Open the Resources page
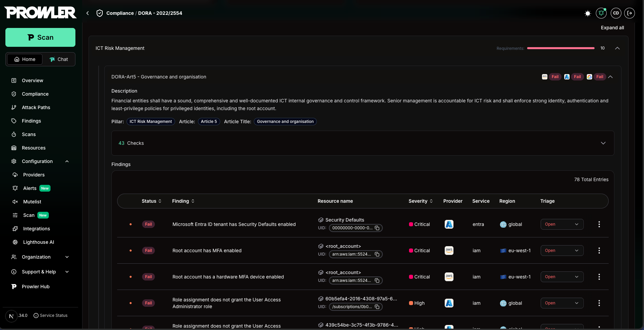Image resolution: width=644 pixels, height=330 pixels. [34, 148]
